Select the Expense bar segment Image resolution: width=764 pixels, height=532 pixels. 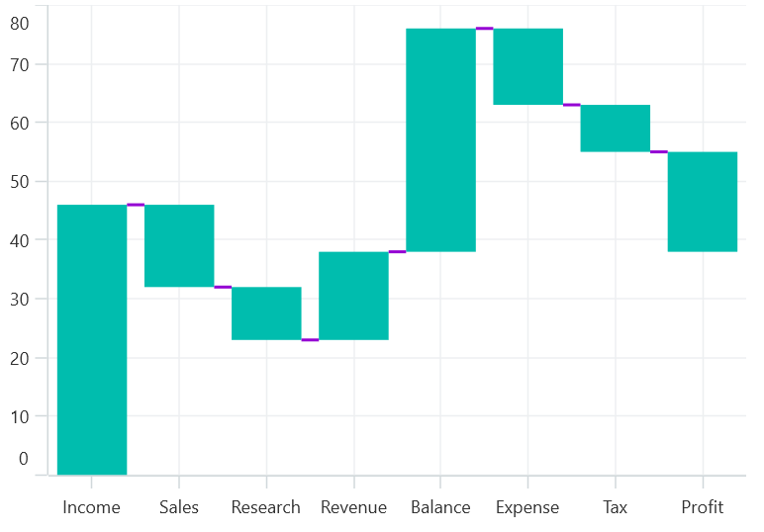point(527,66)
